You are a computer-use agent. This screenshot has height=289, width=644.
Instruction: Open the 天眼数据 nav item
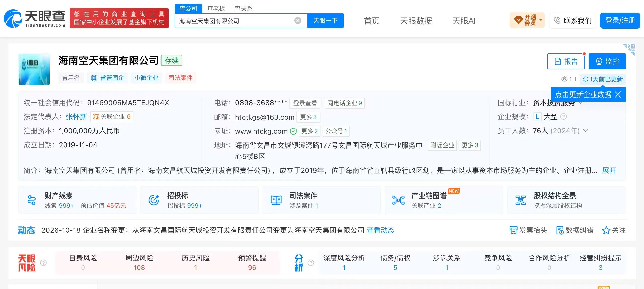tap(416, 21)
